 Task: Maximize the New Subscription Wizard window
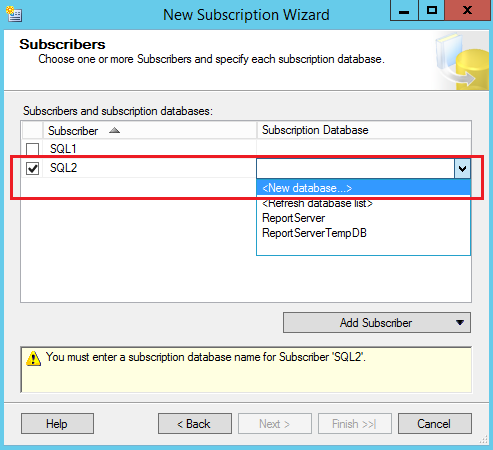point(432,10)
